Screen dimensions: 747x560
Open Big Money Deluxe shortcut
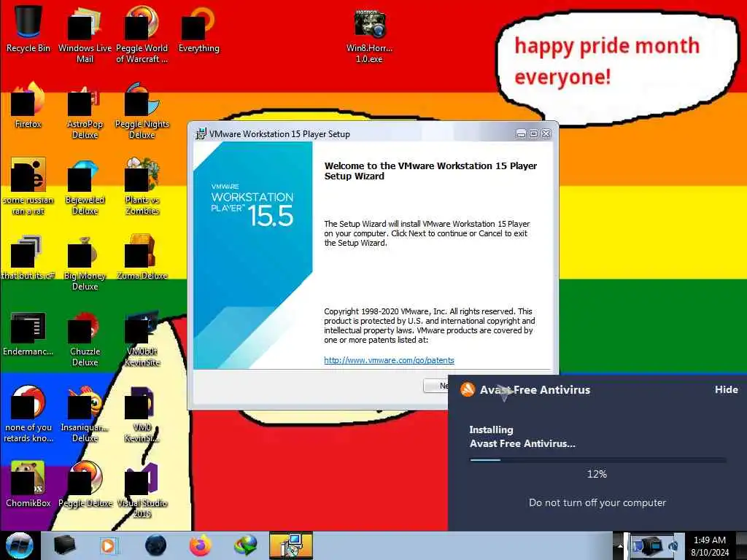tap(85, 262)
